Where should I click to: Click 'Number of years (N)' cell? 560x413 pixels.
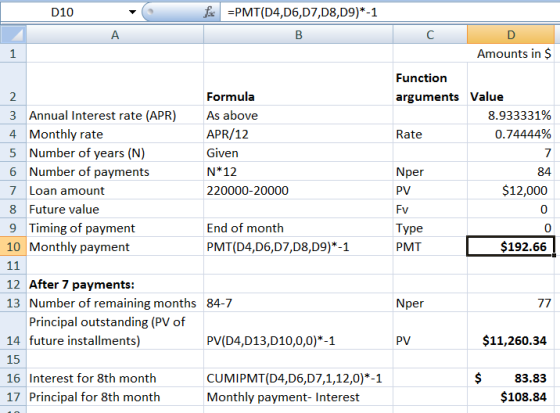pos(115,153)
